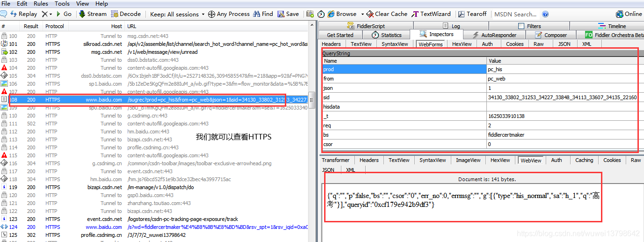Click the Any Process target picker

(x=229, y=14)
